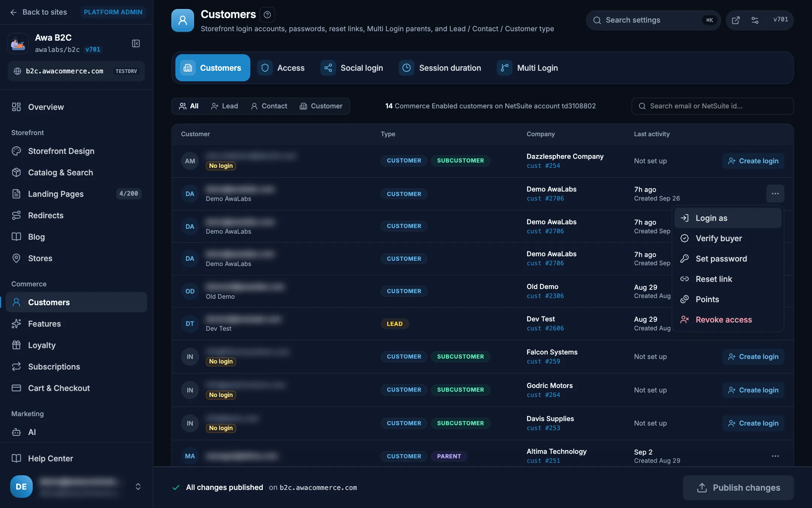Open Blog in sidebar

76,237
